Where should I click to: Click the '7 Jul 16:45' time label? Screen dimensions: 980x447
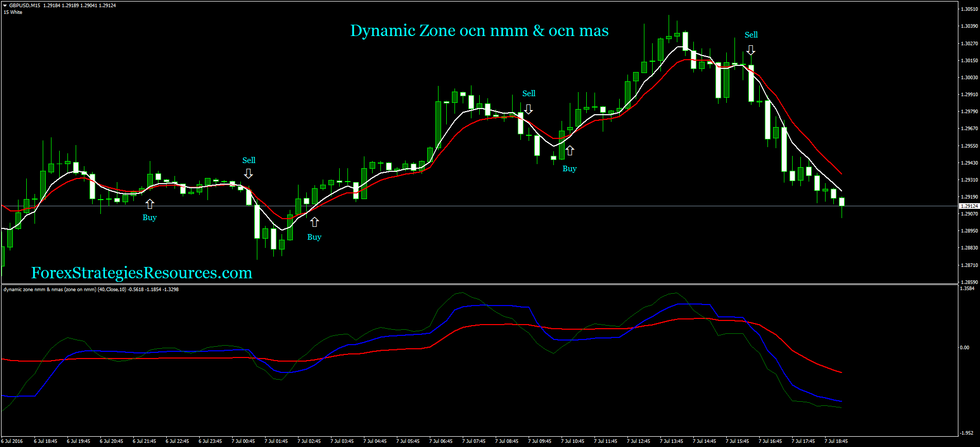(770, 441)
